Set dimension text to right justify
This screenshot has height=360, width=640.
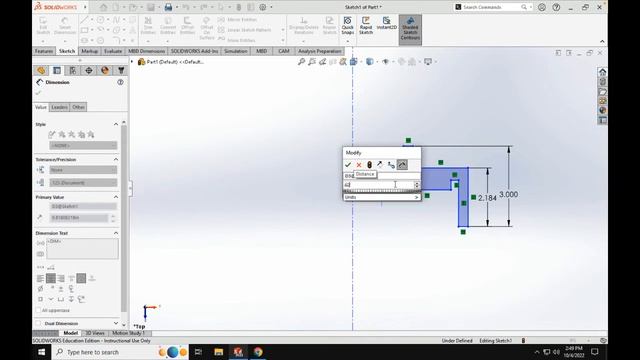pos(61,278)
